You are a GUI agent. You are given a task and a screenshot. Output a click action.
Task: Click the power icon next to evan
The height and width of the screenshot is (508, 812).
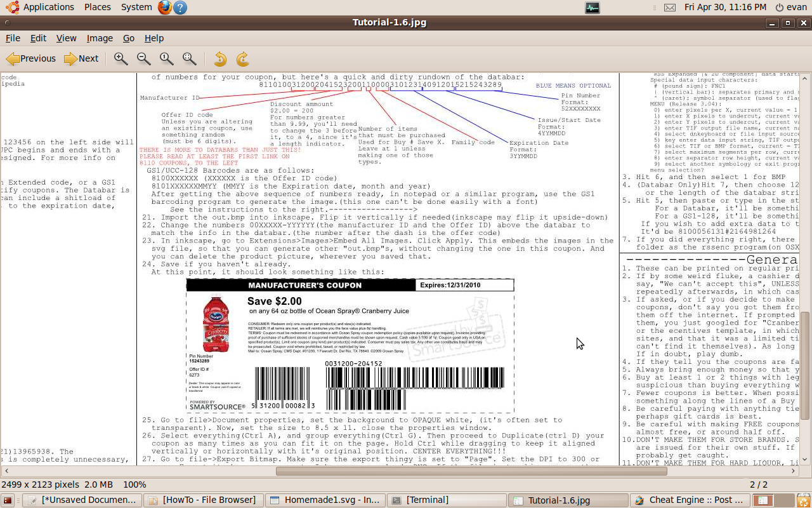pyautogui.click(x=781, y=8)
